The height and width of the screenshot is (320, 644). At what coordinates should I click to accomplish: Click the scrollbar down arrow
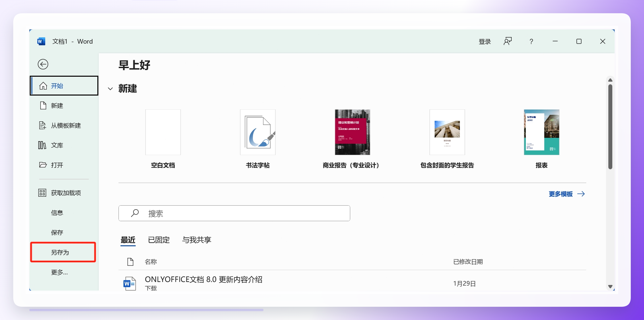pos(610,287)
